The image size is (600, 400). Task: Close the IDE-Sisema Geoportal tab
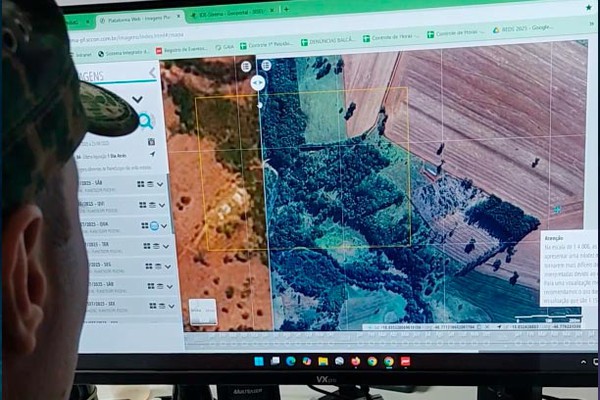click(x=272, y=10)
